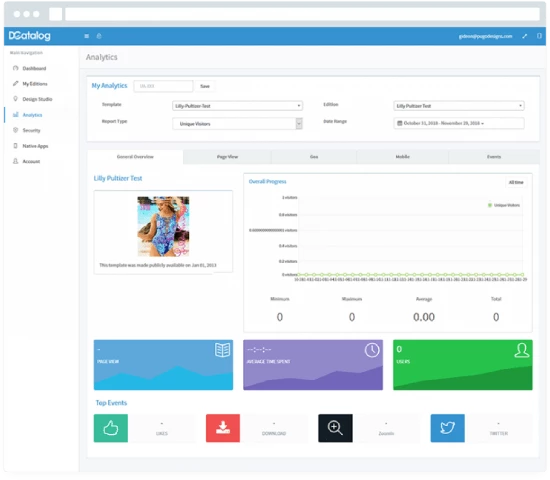Click the calendar icon in Date Range
550x480 pixels.
click(x=400, y=123)
